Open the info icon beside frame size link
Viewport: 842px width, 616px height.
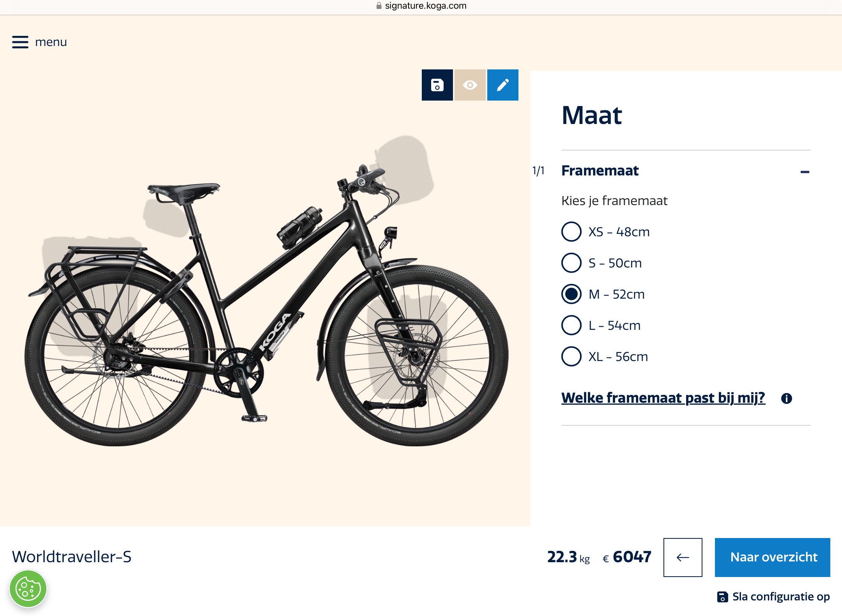pos(786,398)
